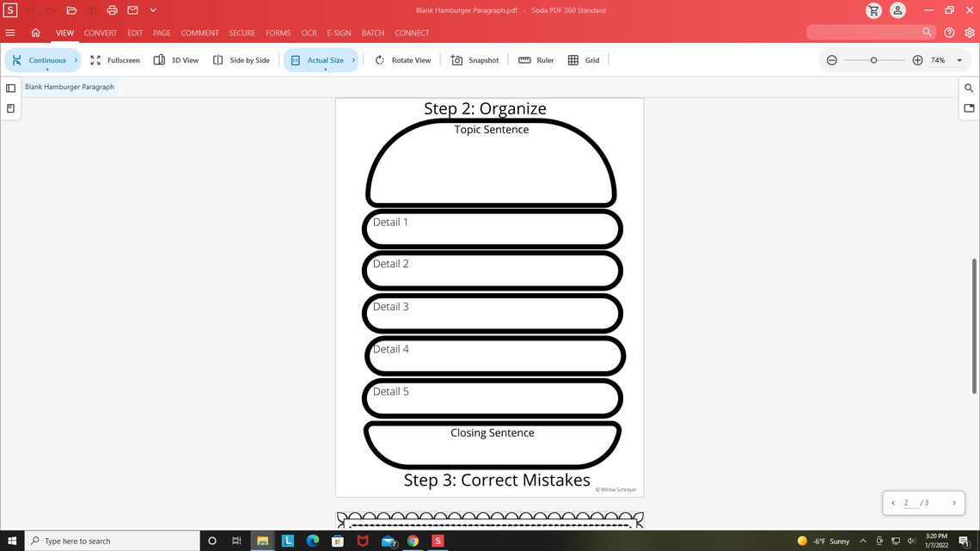Switch to the CONVERT tab
980x551 pixels.
[x=100, y=33]
